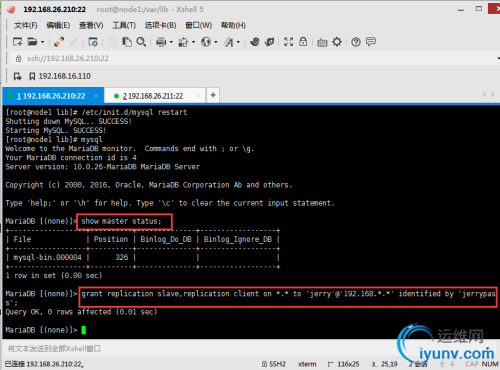Open the 帮助(H) menu
This screenshot has height=370, width=500.
coord(233,25)
